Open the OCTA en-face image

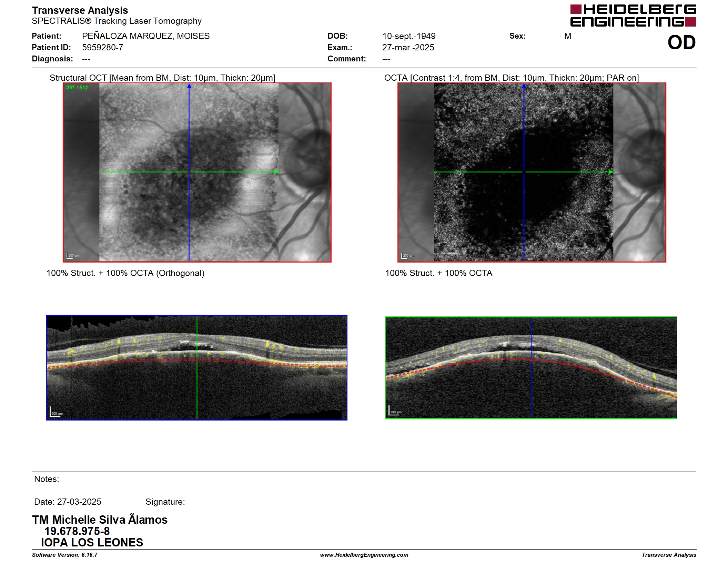point(532,172)
